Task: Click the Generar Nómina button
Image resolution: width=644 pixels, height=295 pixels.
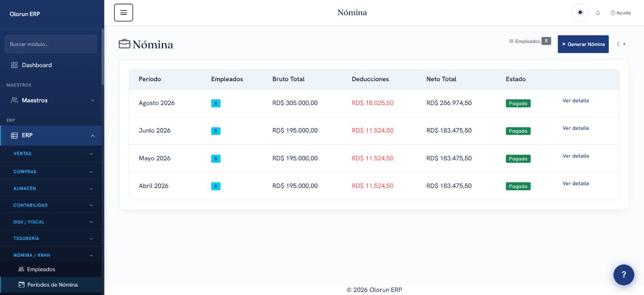Action: coord(583,44)
